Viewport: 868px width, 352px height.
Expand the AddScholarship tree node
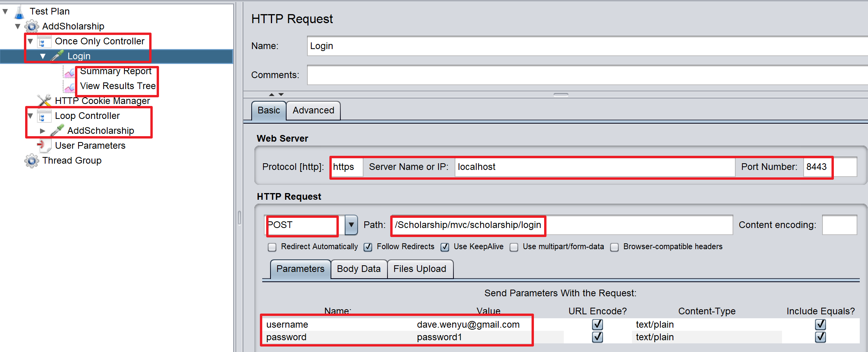[x=43, y=131]
